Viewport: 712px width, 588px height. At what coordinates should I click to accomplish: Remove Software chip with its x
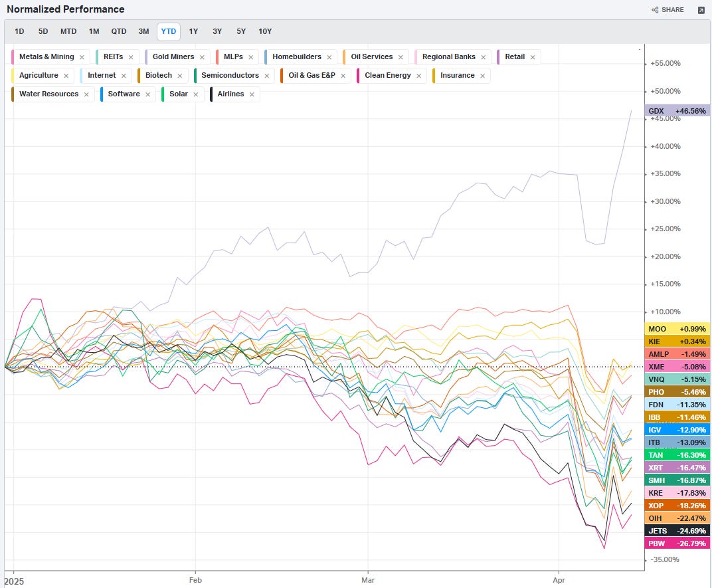(147, 94)
